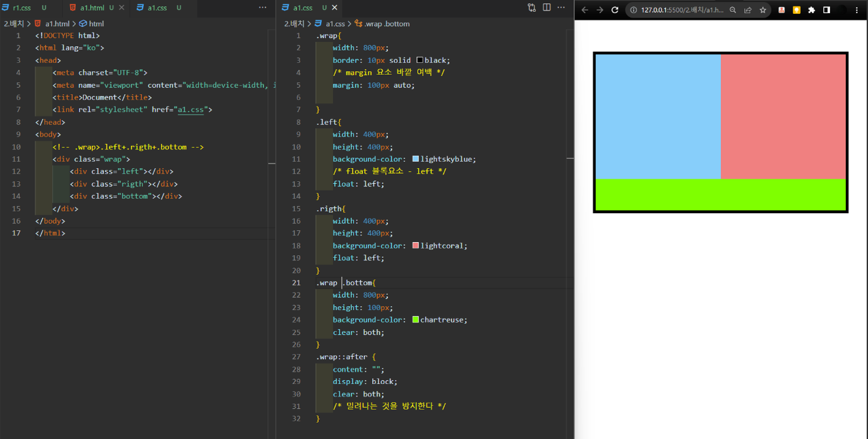The image size is (868, 439).
Task: Reload the browser preview page
Action: point(615,10)
